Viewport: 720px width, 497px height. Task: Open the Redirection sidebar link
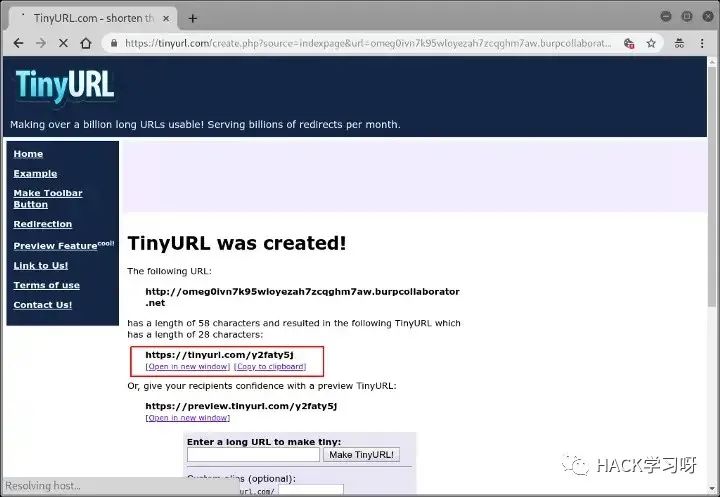(42, 224)
